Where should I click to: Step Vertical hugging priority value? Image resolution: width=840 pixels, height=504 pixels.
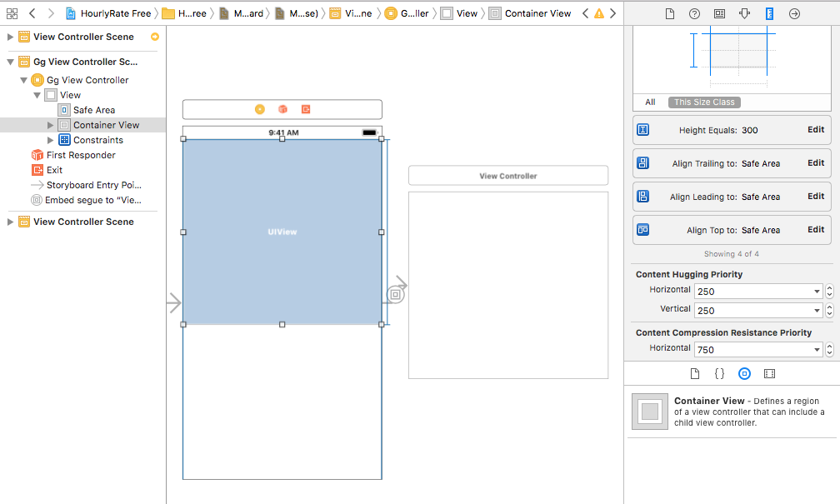click(x=830, y=311)
